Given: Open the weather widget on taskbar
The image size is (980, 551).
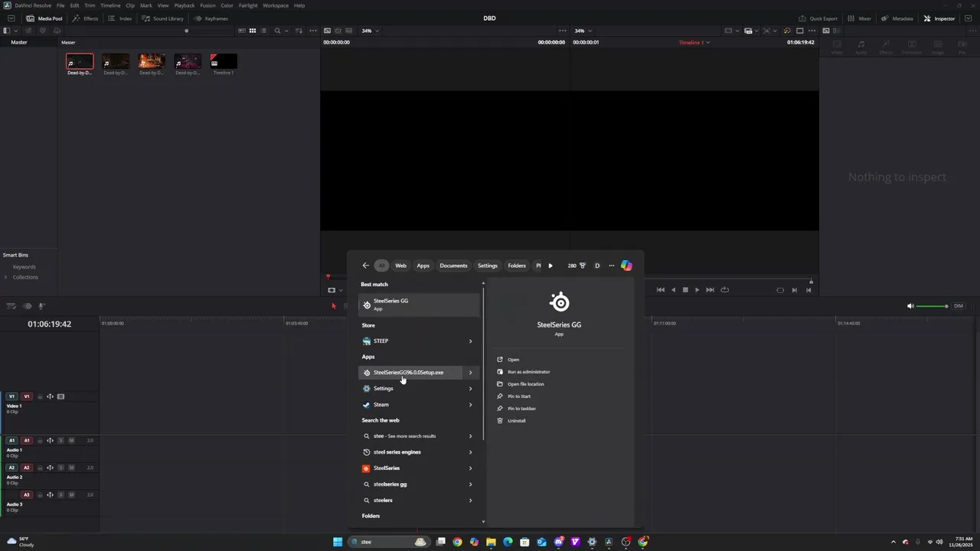Looking at the screenshot, I should tap(21, 542).
